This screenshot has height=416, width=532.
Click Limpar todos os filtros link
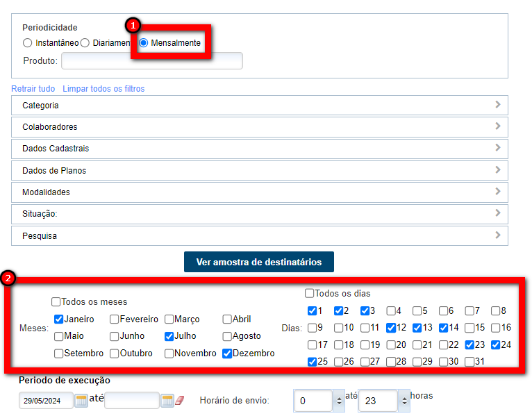point(103,89)
